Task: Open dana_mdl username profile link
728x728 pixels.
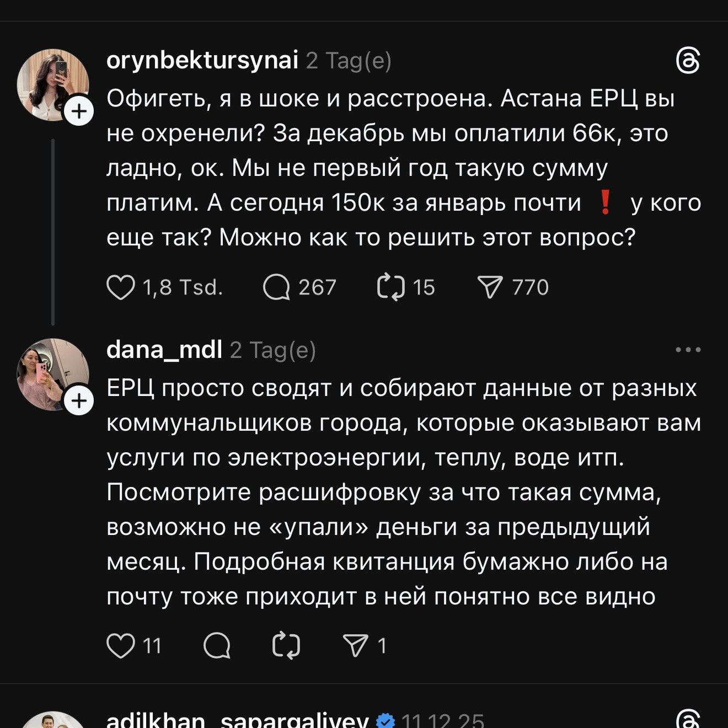Action: pyautogui.click(x=164, y=350)
